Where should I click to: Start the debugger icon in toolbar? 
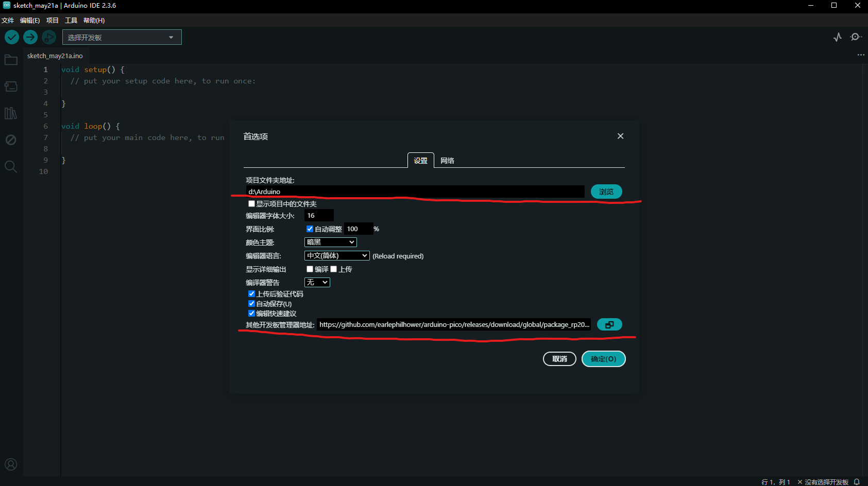click(49, 37)
